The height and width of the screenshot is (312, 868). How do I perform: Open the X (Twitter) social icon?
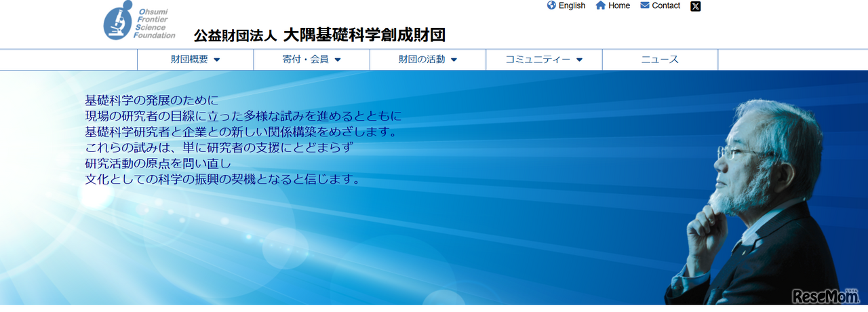pyautogui.click(x=696, y=6)
